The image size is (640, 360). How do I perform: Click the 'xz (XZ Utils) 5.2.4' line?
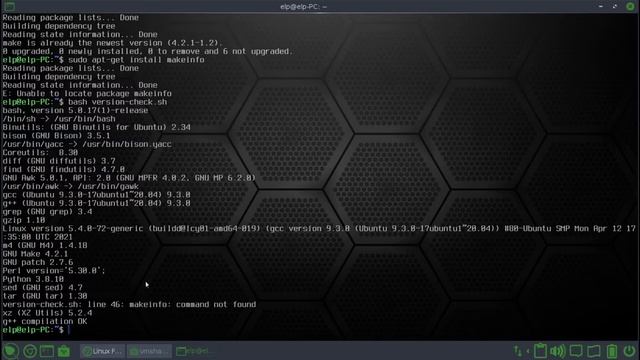coord(47,313)
